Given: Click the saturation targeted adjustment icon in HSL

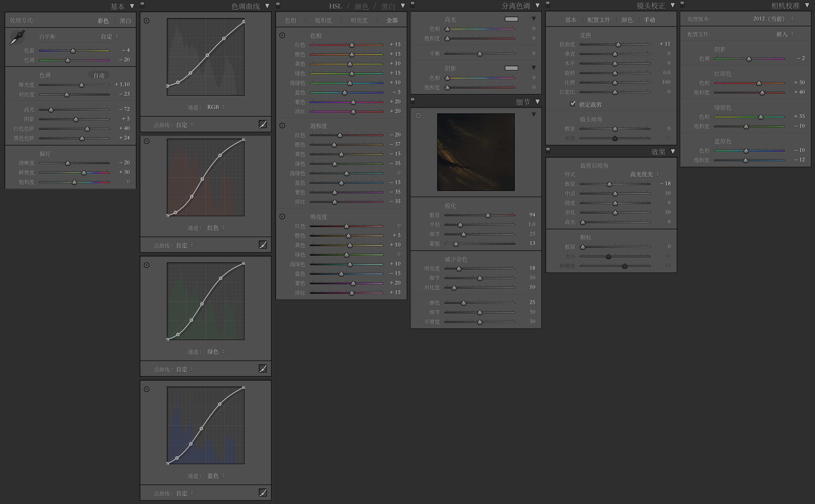Looking at the screenshot, I should tap(282, 126).
